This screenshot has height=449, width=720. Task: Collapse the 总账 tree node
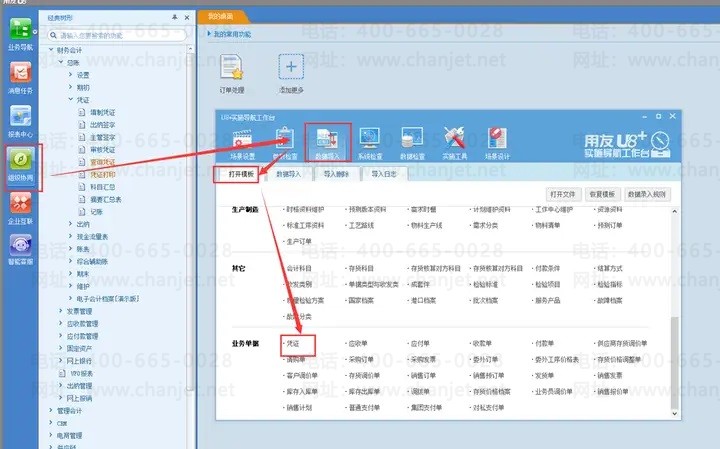click(61, 62)
